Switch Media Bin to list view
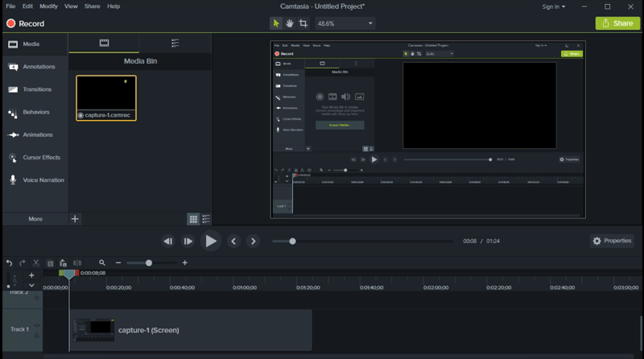 (x=206, y=219)
